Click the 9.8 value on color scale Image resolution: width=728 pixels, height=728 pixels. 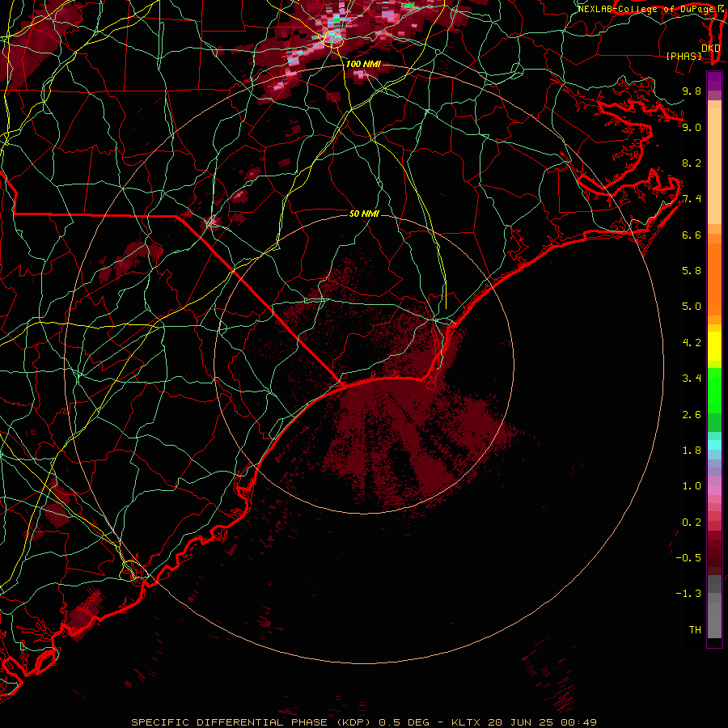[692, 91]
